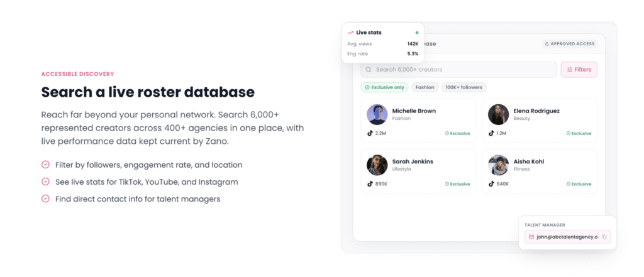Viewport: 644px width, 277px height.
Task: Open the Michelle Brown creator name
Action: point(414,111)
